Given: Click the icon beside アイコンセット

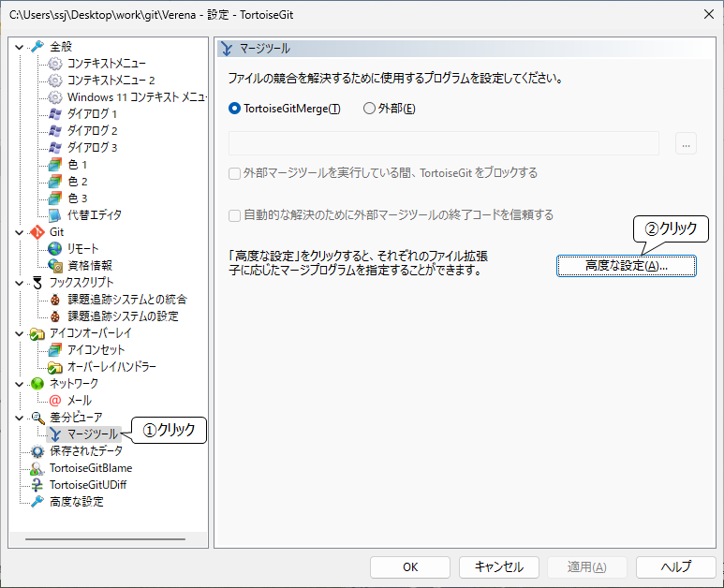Looking at the screenshot, I should coord(55,350).
